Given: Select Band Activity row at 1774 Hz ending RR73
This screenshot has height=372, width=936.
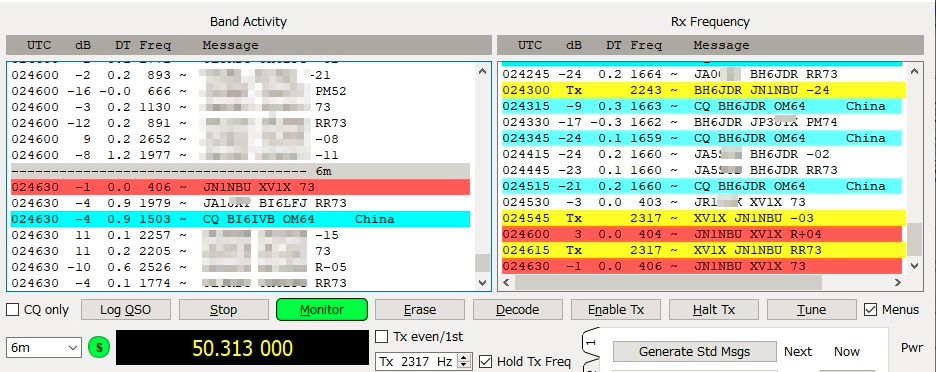Looking at the screenshot, I should [241, 283].
